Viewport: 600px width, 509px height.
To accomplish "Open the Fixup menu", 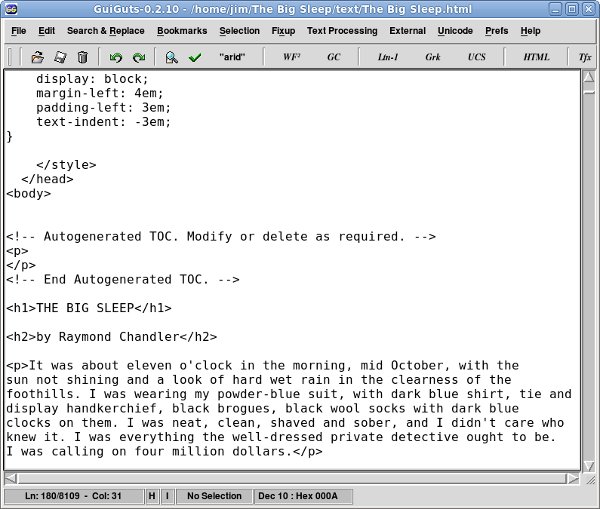I will pyautogui.click(x=283, y=31).
